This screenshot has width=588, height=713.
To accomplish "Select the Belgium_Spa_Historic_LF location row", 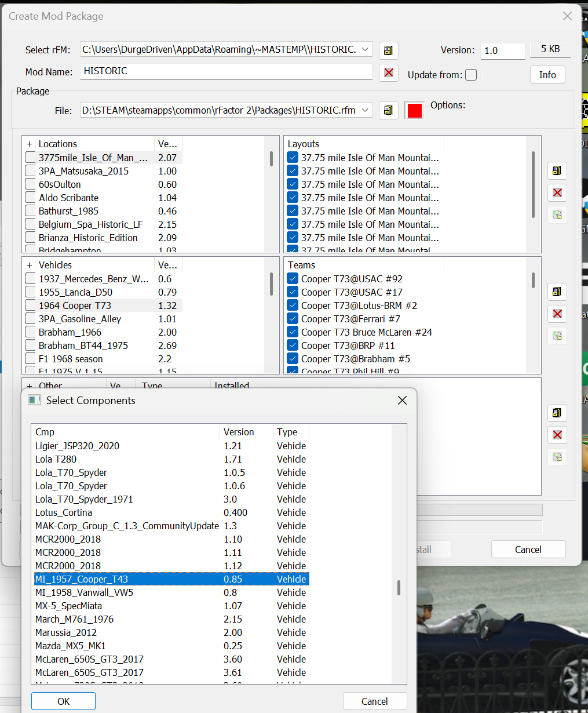I will (x=103, y=224).
